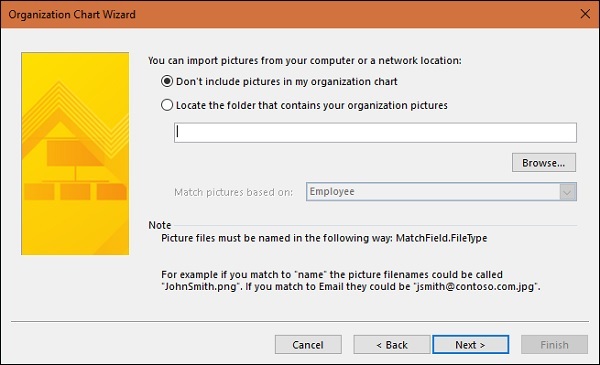Click the MatchField.FileType naming note line
Image resolution: width=600 pixels, height=365 pixels.
pyautogui.click(x=324, y=238)
